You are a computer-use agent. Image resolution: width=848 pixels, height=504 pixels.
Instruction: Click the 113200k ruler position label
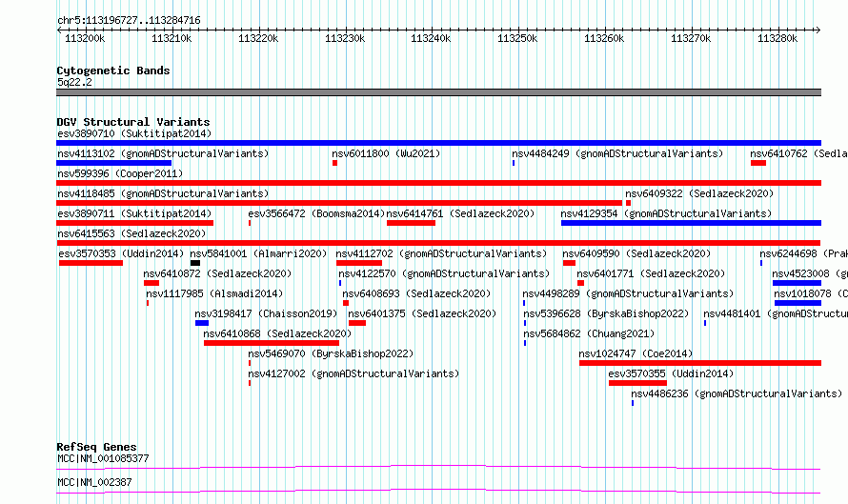pos(85,38)
